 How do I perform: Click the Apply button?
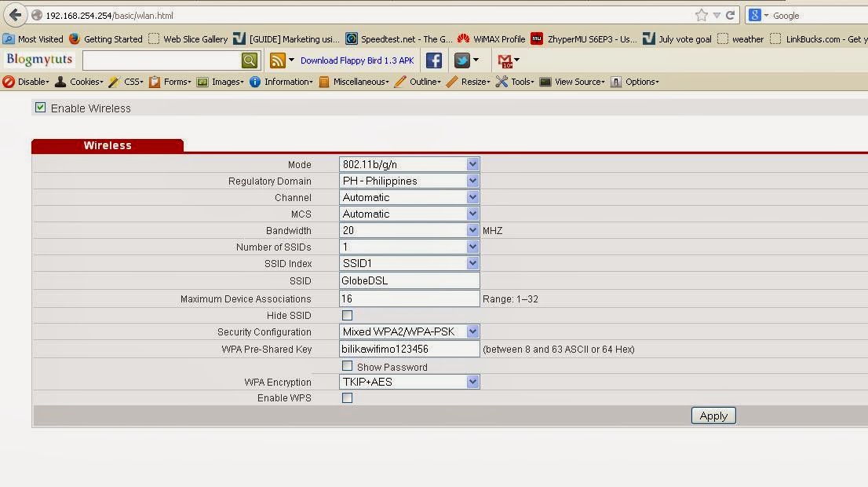[713, 416]
